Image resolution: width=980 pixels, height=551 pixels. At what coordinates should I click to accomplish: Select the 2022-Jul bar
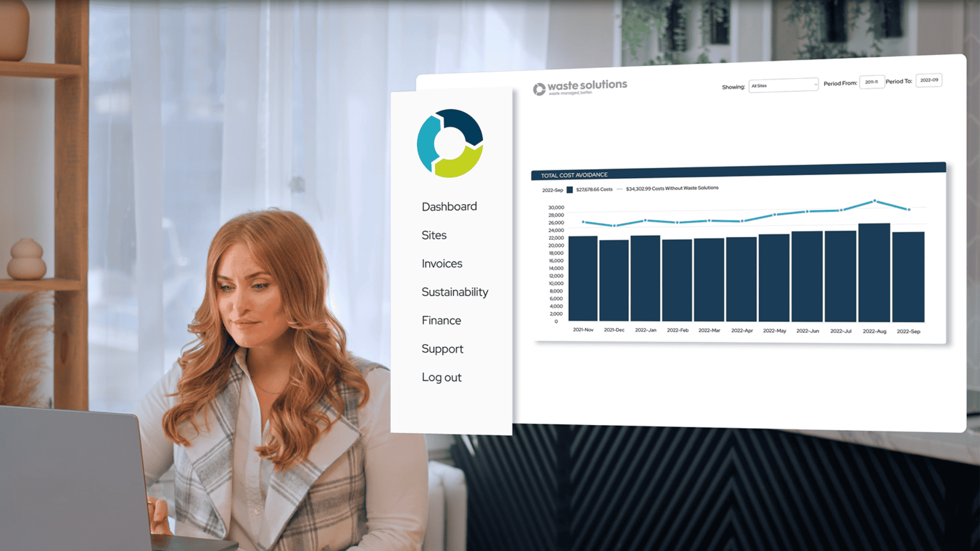tap(840, 277)
